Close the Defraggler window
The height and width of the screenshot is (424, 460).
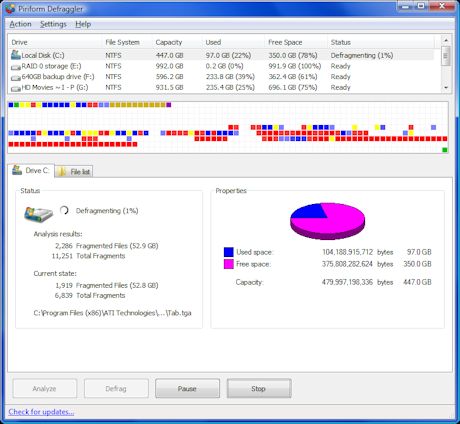pyautogui.click(x=442, y=6)
